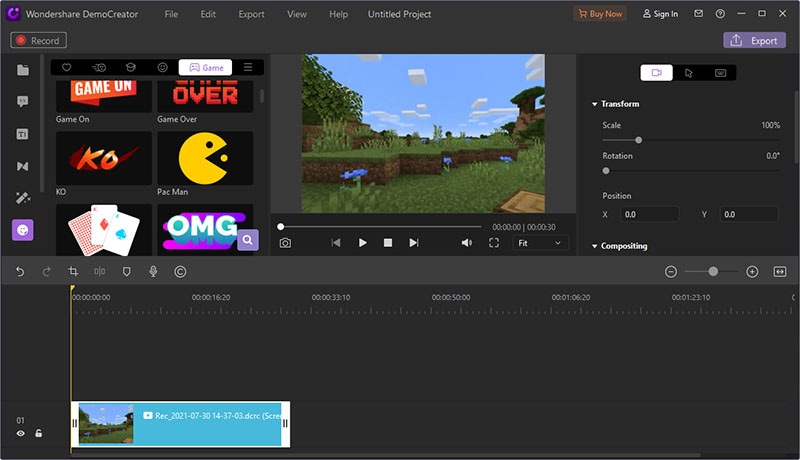Open the annotations panel in sidebar

[x=22, y=101]
